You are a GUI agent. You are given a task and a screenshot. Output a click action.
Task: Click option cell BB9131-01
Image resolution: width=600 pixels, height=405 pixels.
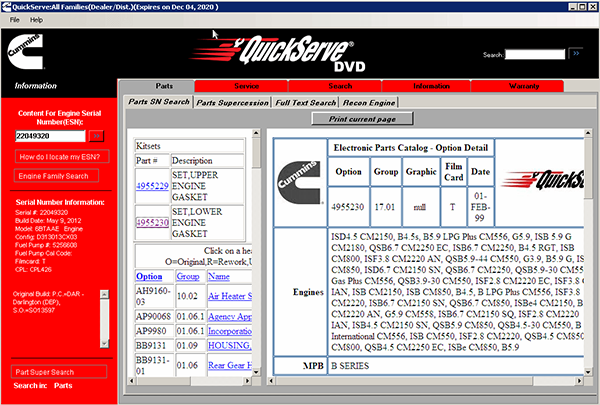point(154,365)
